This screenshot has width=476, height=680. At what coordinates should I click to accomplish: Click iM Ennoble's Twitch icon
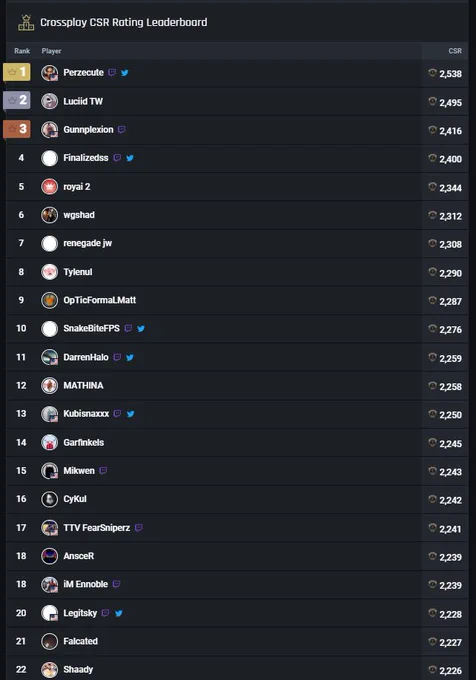tap(116, 584)
